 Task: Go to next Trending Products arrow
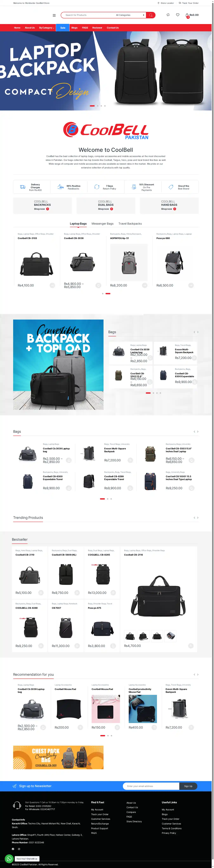198,518
